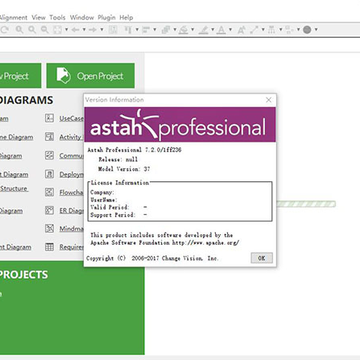Click the Activity diagram icon

tap(50, 137)
